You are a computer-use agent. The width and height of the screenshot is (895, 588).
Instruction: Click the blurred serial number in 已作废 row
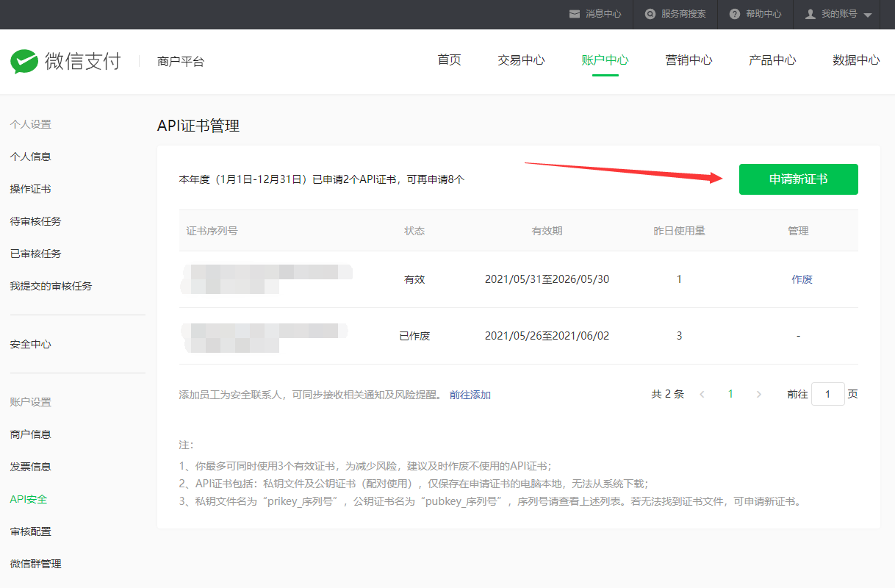click(265, 337)
